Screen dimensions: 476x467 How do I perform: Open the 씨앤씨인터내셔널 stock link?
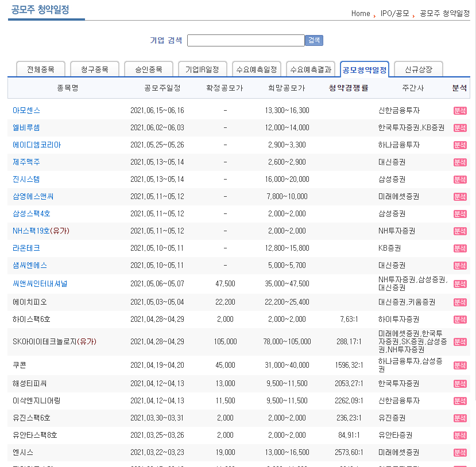(40, 284)
